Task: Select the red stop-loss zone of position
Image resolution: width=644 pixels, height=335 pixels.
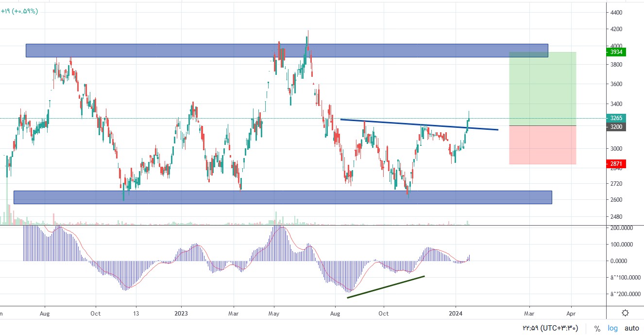Action: [x=542, y=145]
